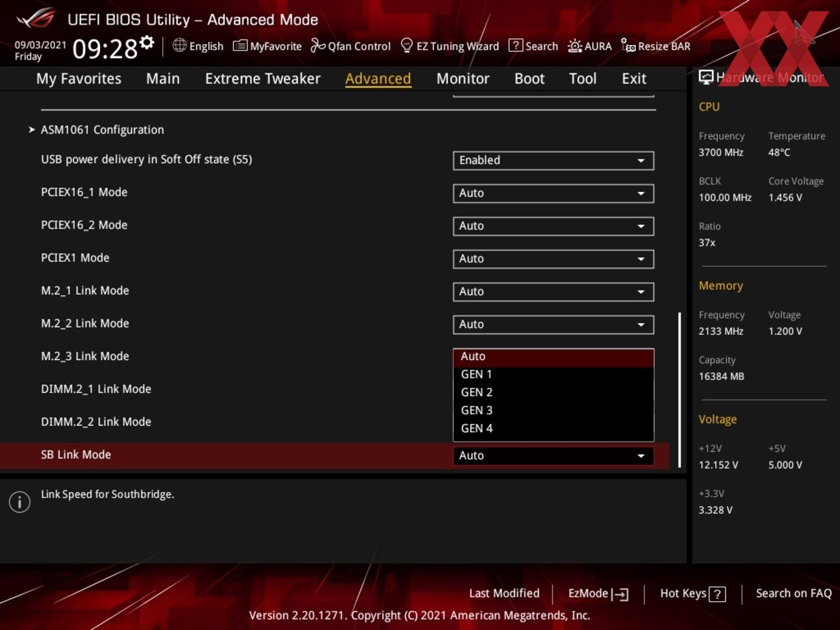
Task: Click the Search question mark icon
Action: [515, 45]
